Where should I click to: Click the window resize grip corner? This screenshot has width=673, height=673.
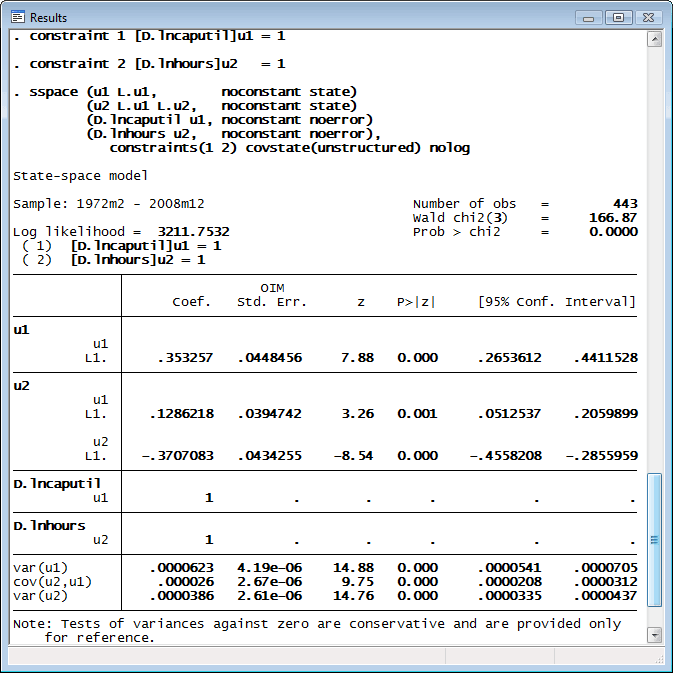pos(660,659)
